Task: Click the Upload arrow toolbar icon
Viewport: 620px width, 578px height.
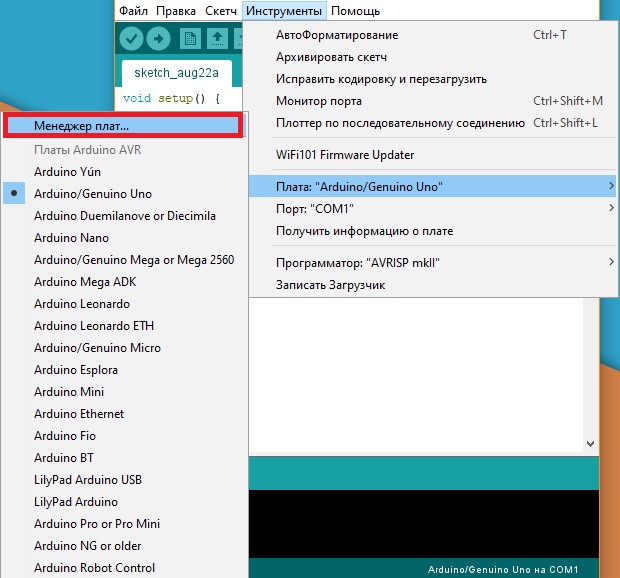Action: point(159,39)
